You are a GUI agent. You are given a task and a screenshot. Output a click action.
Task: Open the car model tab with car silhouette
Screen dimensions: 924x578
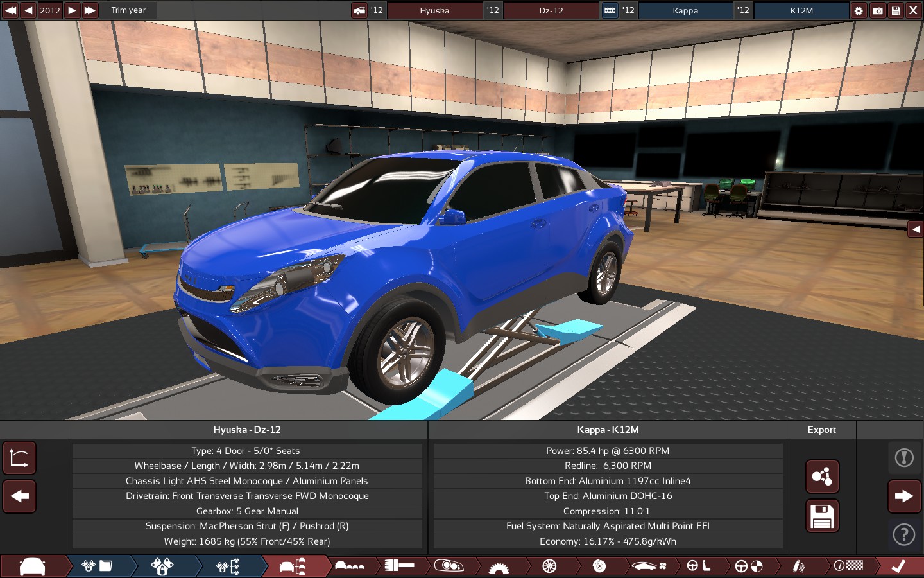click(x=33, y=566)
